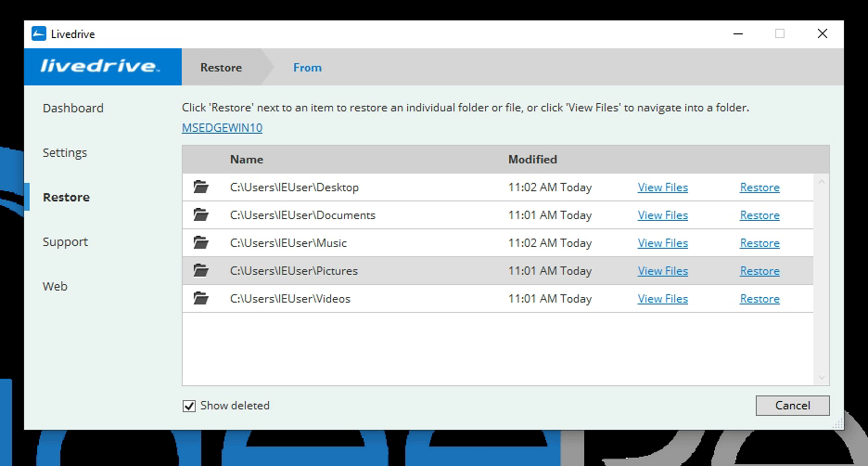Click the folder icon beside the Desktop path
Viewport: 868px width, 466px height.
pos(201,188)
